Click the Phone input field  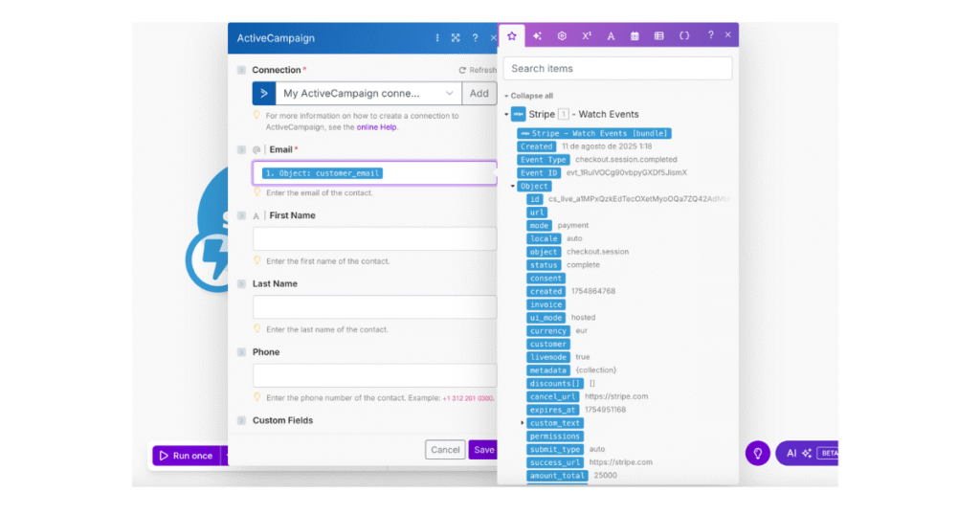(374, 375)
